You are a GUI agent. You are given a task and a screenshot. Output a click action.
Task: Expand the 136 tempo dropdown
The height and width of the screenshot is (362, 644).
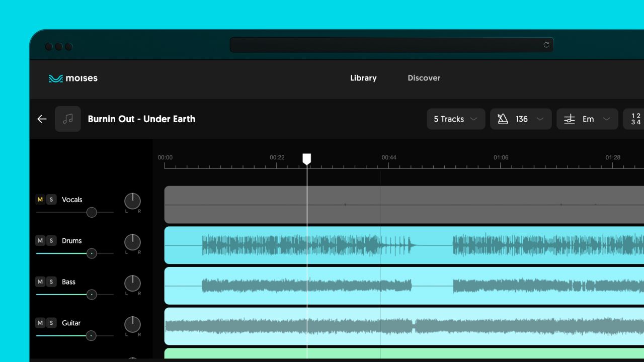pos(540,119)
